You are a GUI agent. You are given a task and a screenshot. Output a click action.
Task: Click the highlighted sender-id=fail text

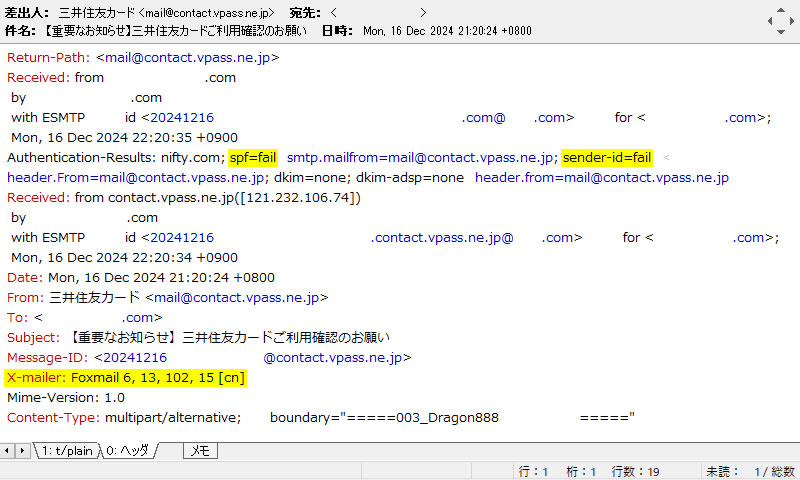pyautogui.click(x=607, y=158)
